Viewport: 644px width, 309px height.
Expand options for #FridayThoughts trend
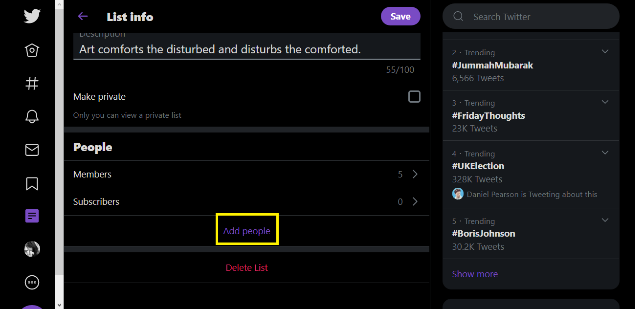605,102
